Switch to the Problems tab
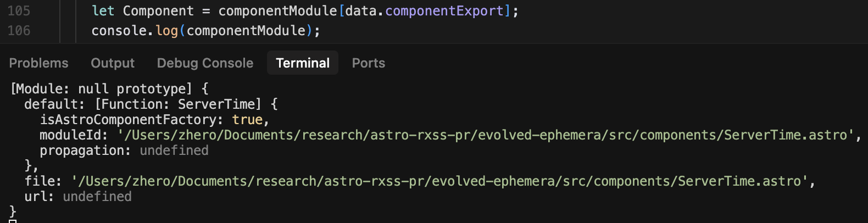Image resolution: width=868 pixels, height=223 pixels. pos(38,63)
